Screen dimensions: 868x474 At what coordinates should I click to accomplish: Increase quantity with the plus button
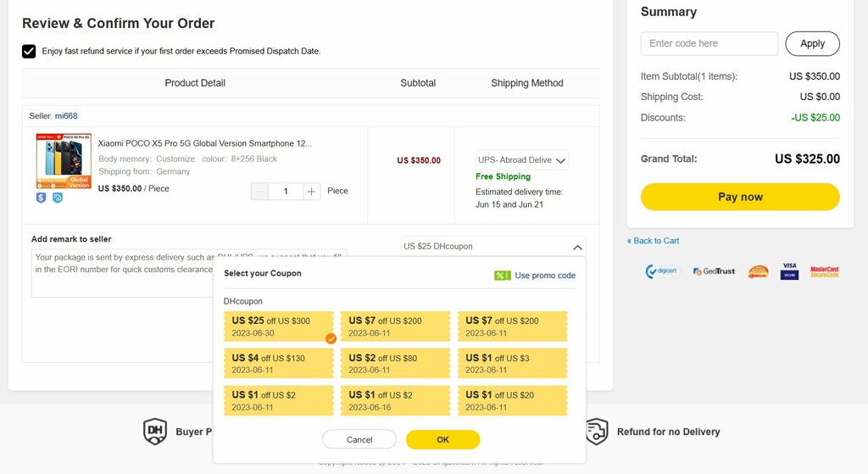(312, 191)
